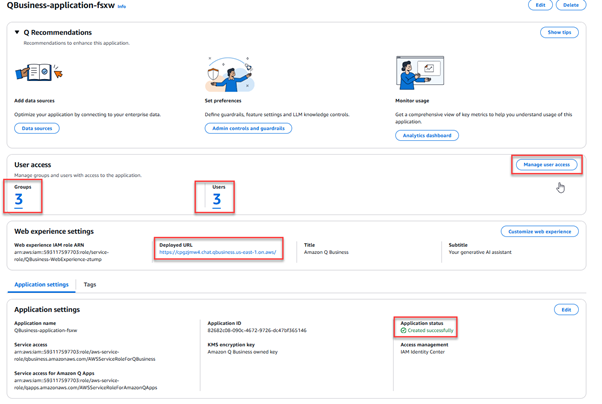Click the Delete application button
The image size is (602, 404).
(x=571, y=5)
